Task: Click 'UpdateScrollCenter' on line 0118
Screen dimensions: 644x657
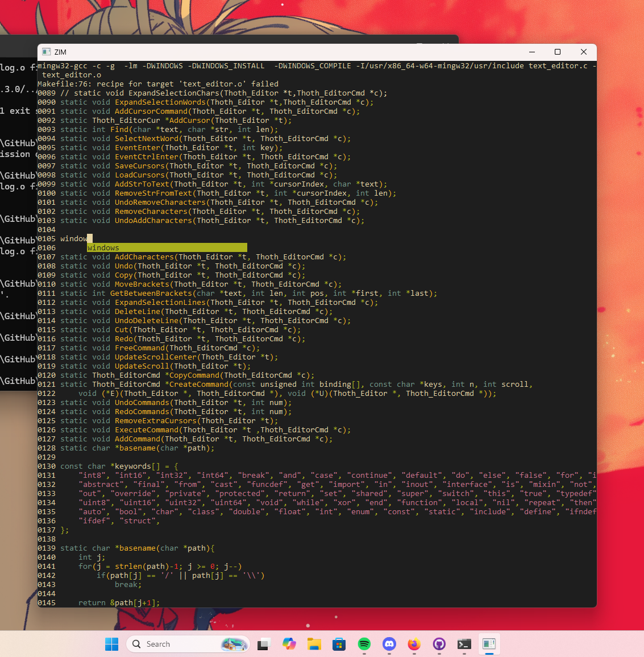Action: click(156, 357)
